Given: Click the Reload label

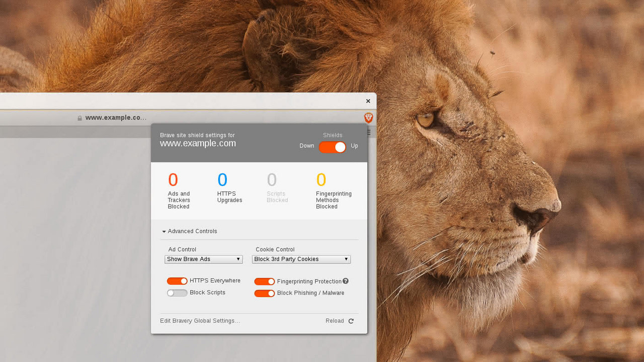Looking at the screenshot, I should [334, 321].
